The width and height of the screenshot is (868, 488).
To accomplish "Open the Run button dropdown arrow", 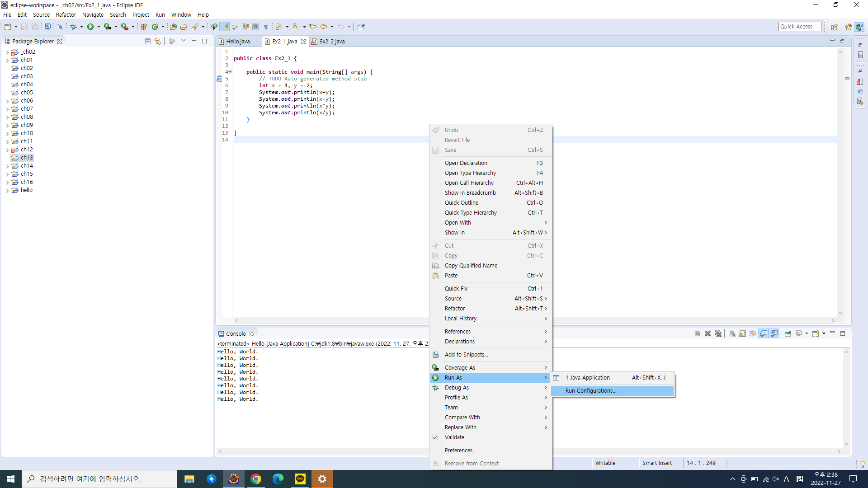I will (99, 27).
